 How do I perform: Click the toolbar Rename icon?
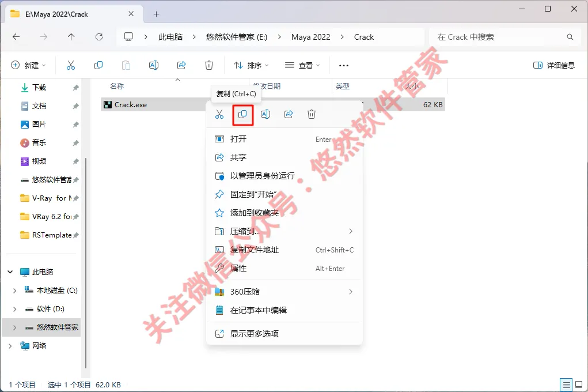coord(154,65)
